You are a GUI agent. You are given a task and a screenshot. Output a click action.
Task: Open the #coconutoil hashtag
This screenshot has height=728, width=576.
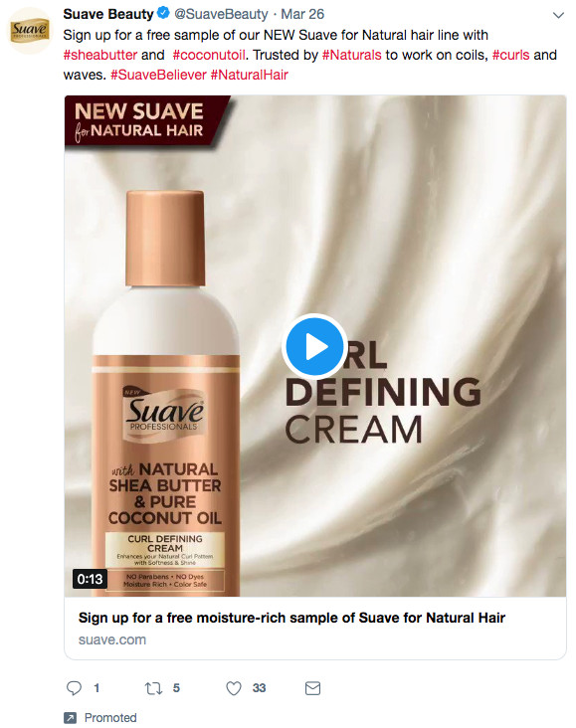pyautogui.click(x=209, y=55)
